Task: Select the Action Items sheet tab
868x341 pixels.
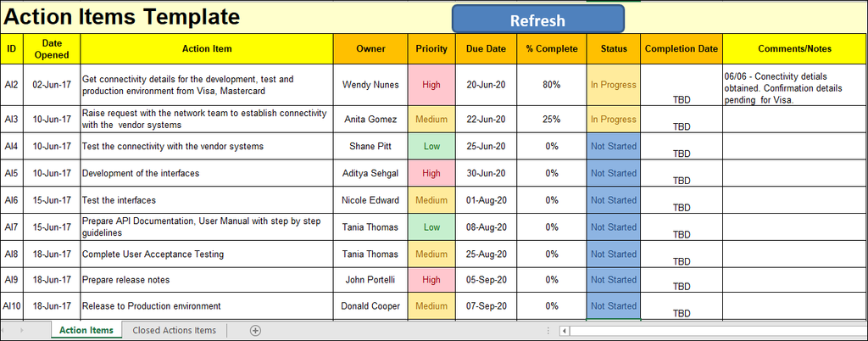Action: click(x=86, y=330)
